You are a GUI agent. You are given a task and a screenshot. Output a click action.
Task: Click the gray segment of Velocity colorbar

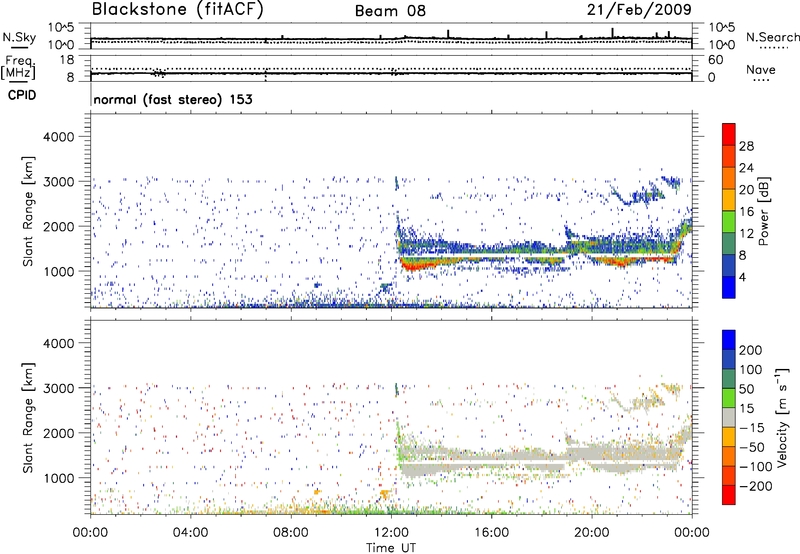[729, 418]
